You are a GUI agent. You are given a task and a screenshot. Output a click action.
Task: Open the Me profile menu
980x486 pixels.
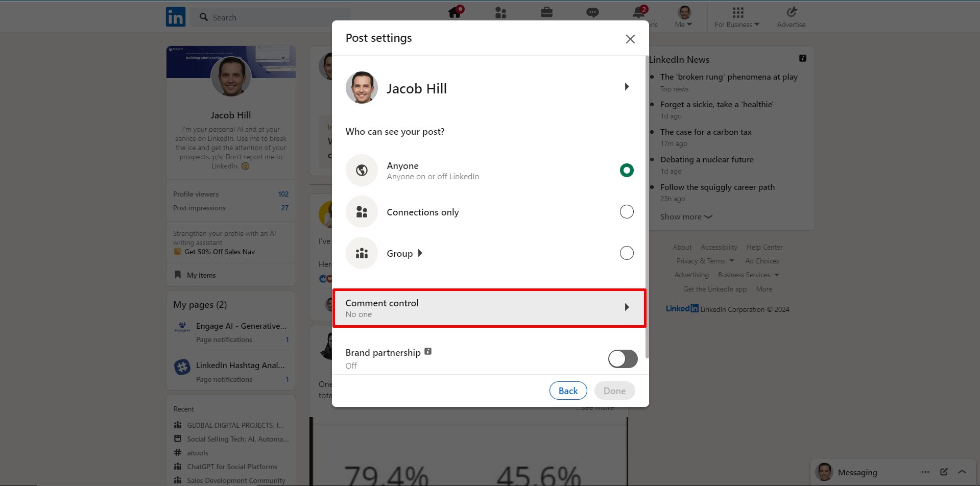click(x=684, y=17)
